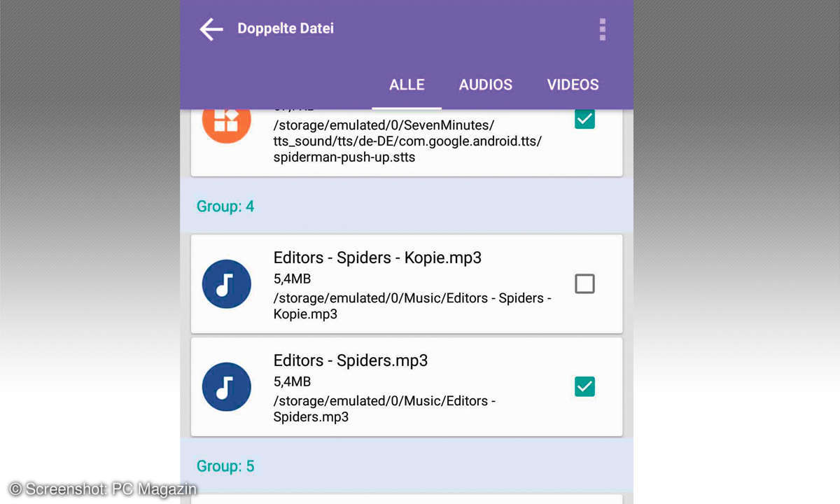Open the VIDEOS tab

[x=573, y=85]
